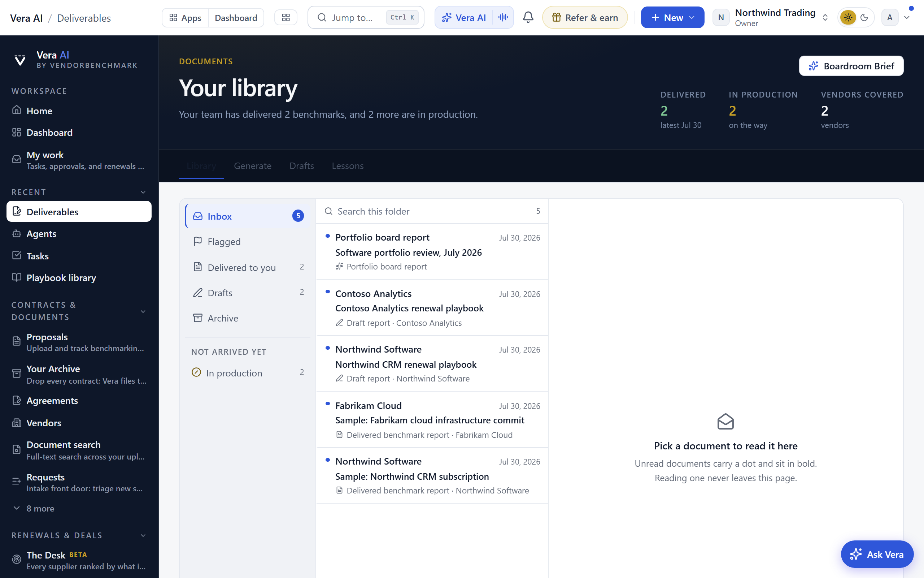This screenshot has height=578, width=924.
Task: Open Tasks in the sidebar
Action: 79,256
